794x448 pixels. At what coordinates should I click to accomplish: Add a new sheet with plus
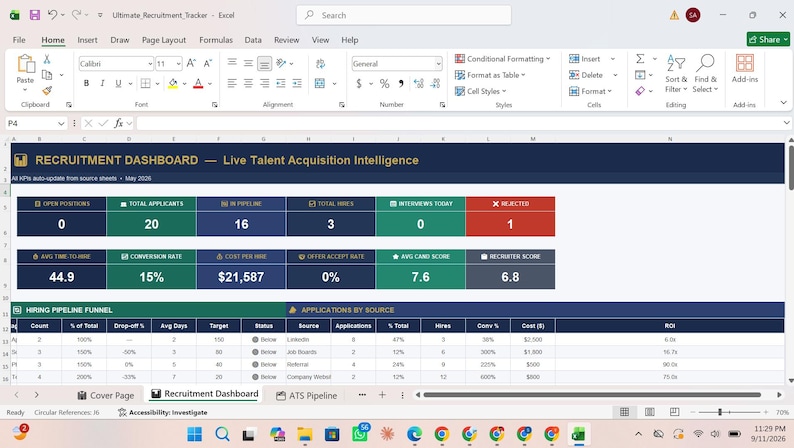click(x=382, y=395)
